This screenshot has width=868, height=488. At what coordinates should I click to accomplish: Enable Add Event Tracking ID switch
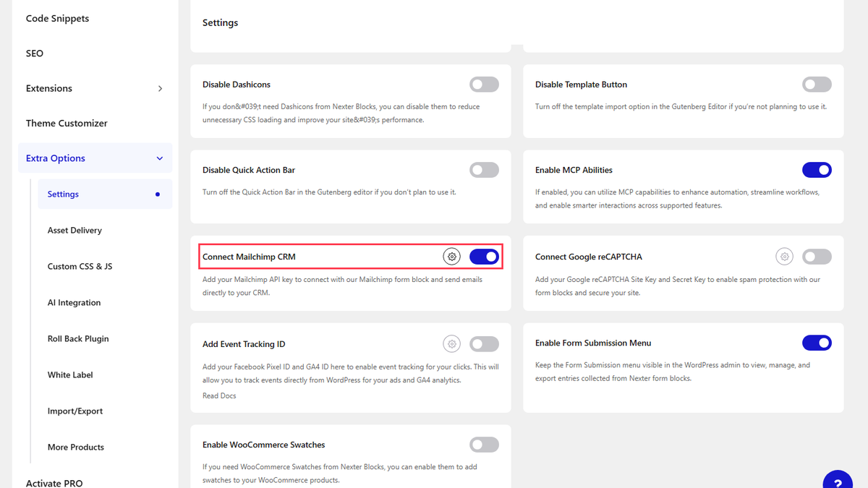(x=484, y=344)
